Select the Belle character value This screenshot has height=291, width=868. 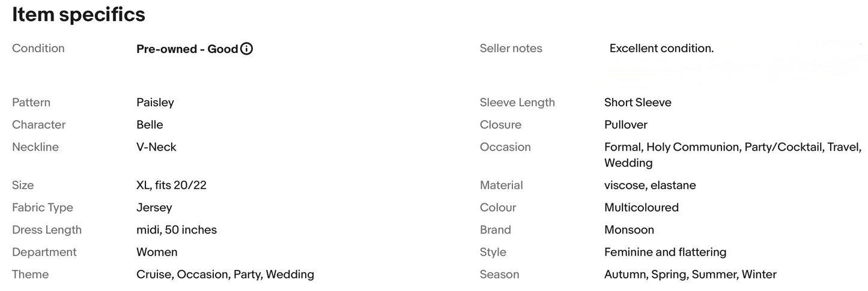point(150,125)
